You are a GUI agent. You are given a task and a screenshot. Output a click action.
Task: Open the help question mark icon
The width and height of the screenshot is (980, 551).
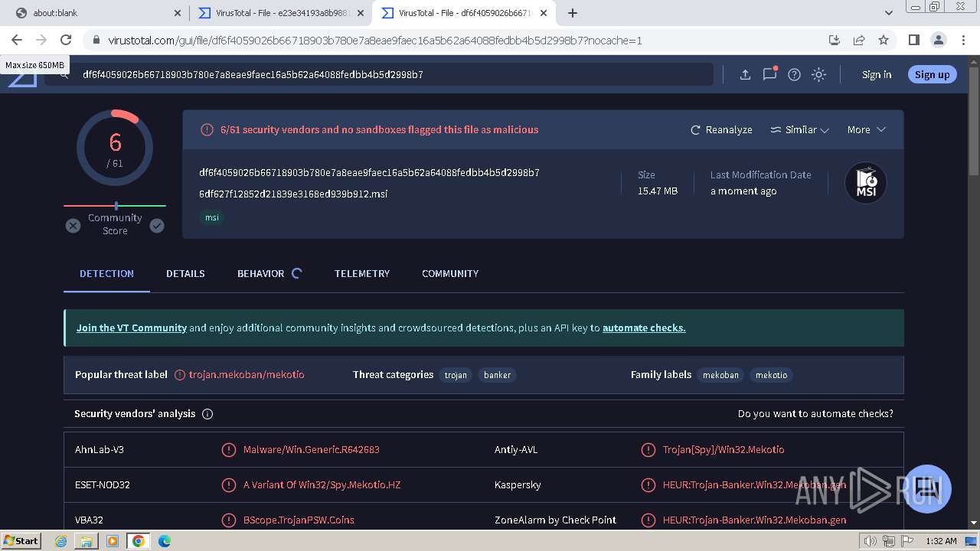794,74
